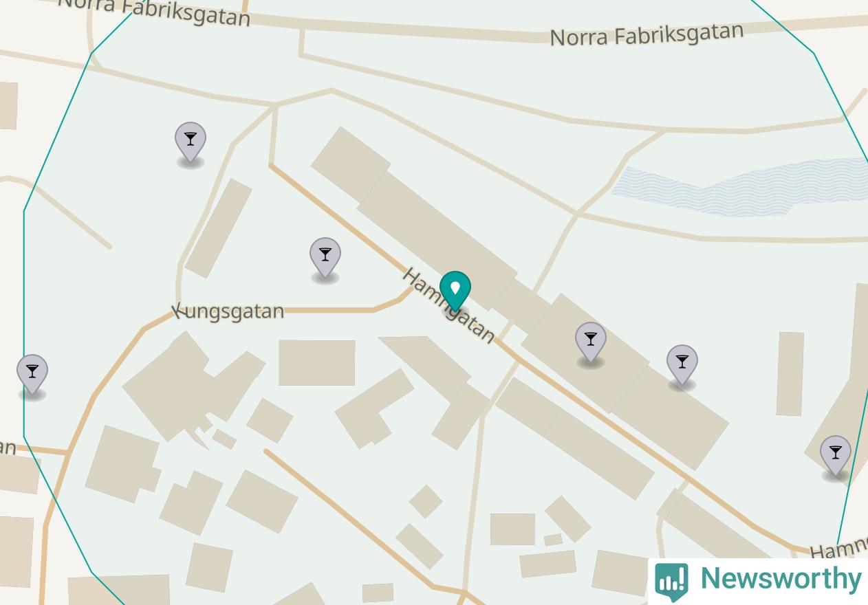Click the Kungsgatan street label
Screen dimensions: 868x605
pyautogui.click(x=228, y=311)
